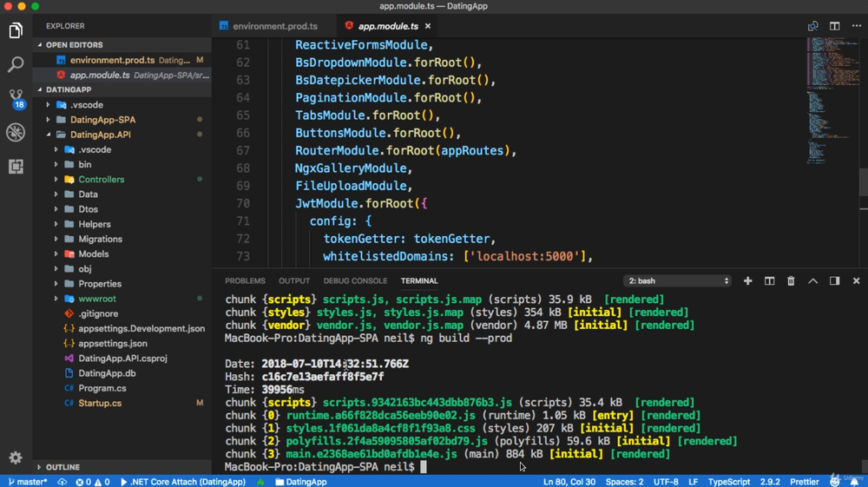Change indentation via Spaces: 2

pos(624,482)
